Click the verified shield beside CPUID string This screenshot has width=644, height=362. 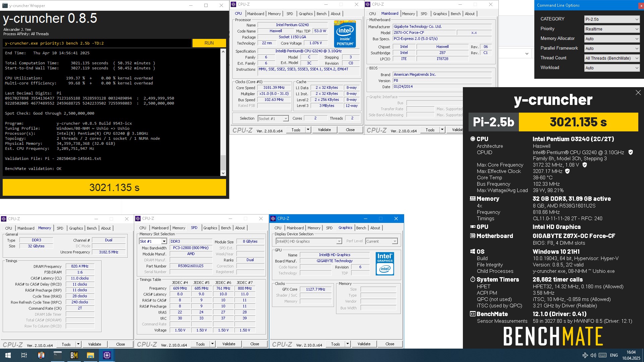[631, 153]
